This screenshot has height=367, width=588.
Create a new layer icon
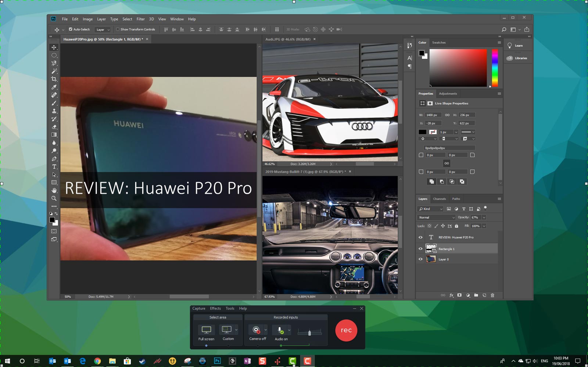pyautogui.click(x=484, y=295)
